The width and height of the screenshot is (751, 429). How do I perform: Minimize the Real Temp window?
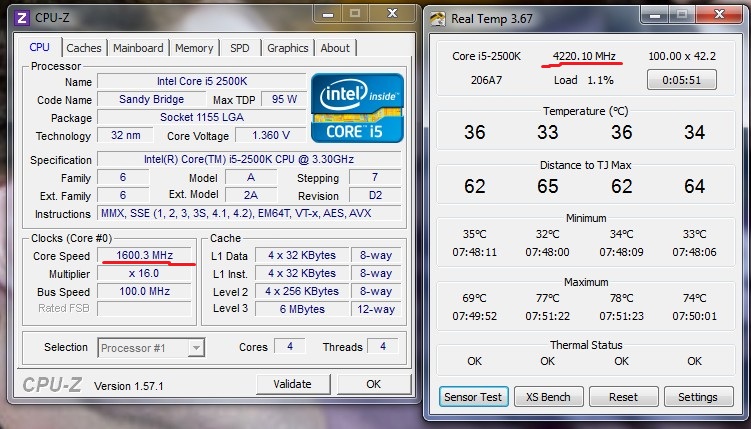(x=656, y=15)
